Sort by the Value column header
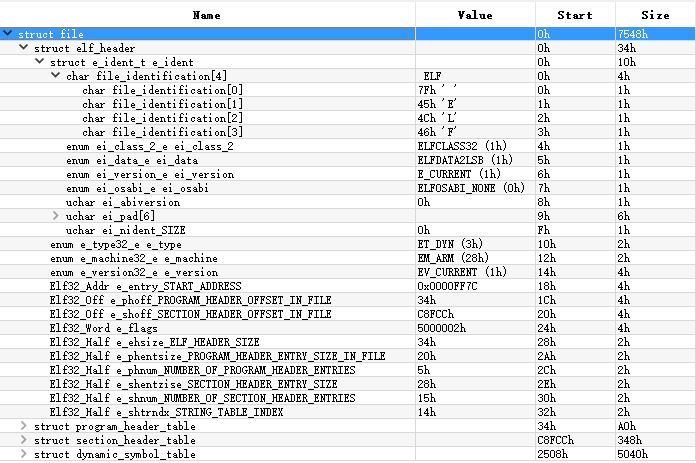696x463 pixels. pos(475,15)
